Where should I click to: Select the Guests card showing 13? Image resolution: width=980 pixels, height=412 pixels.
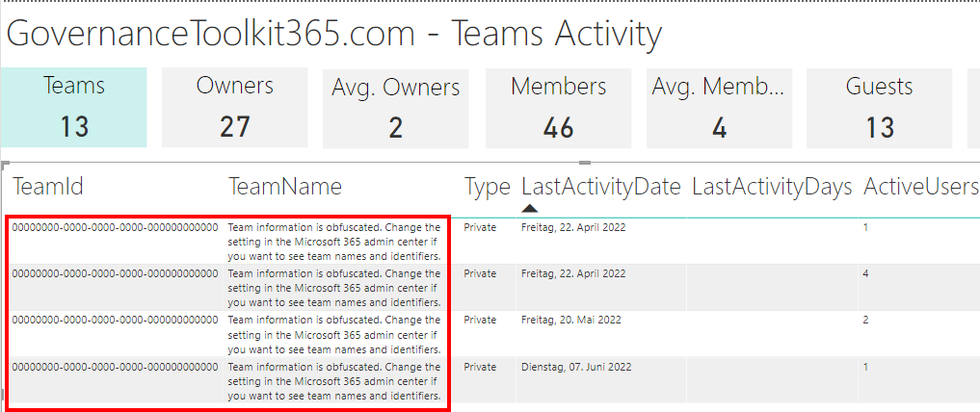coord(880,108)
